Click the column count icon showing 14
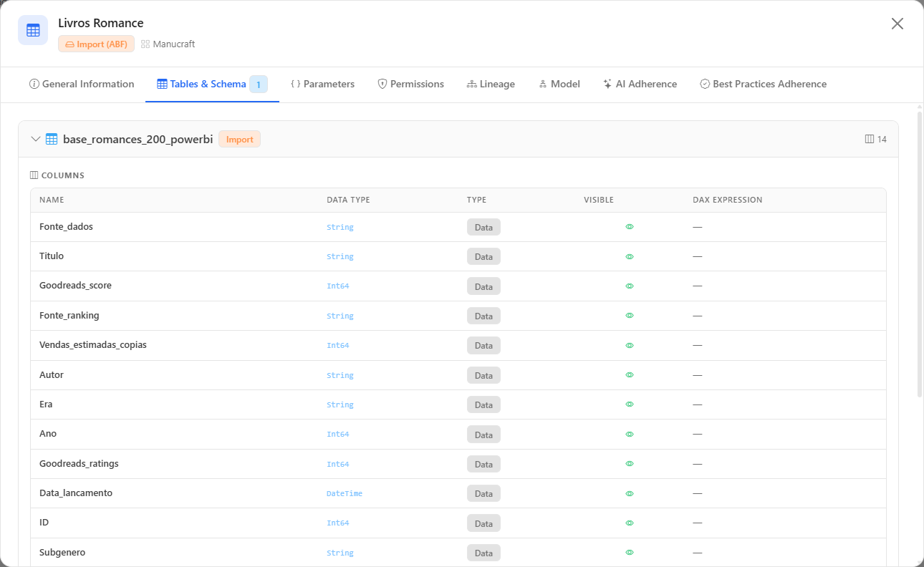 tap(870, 139)
